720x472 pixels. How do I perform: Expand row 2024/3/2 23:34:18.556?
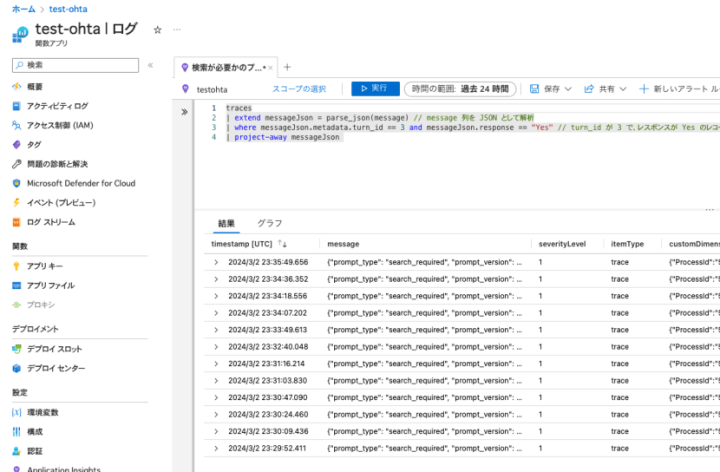(216, 296)
